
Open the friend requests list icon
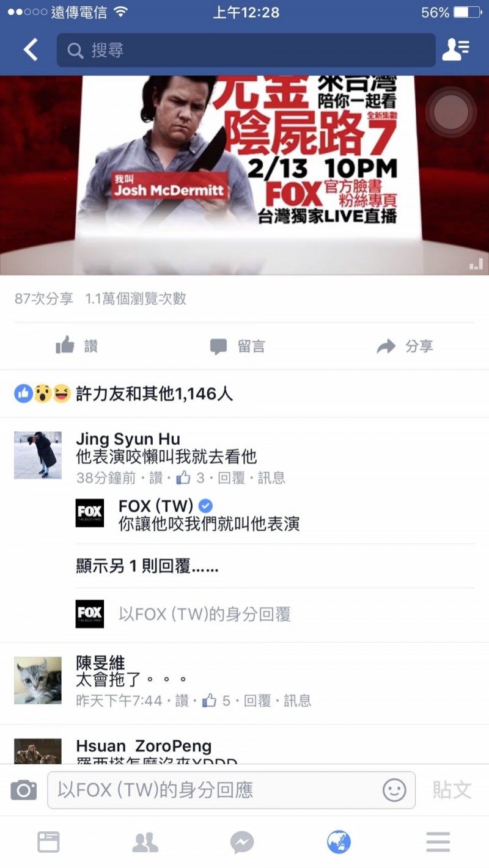pyautogui.click(x=455, y=49)
